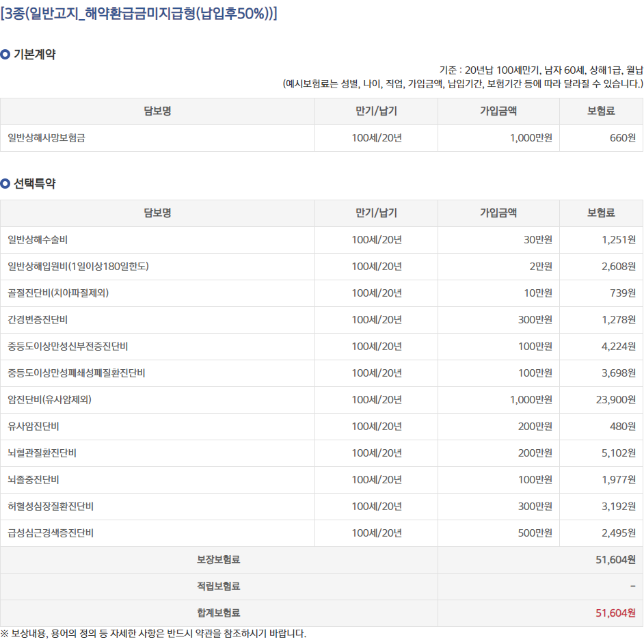Select '일반상해입원비(1일이상180일한도)' row name
Viewport: 644px width, 644px height.
tap(78, 267)
